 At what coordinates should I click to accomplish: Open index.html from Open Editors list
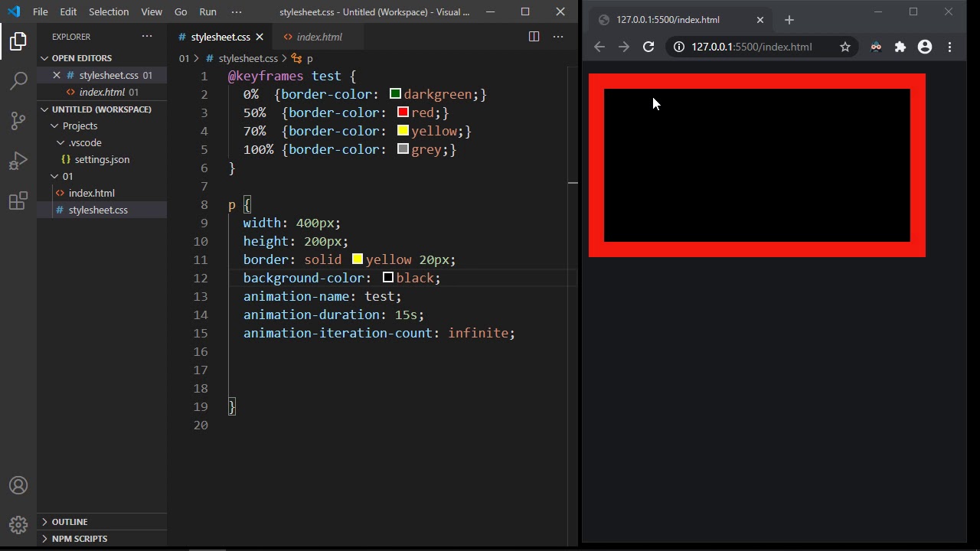[x=102, y=92]
